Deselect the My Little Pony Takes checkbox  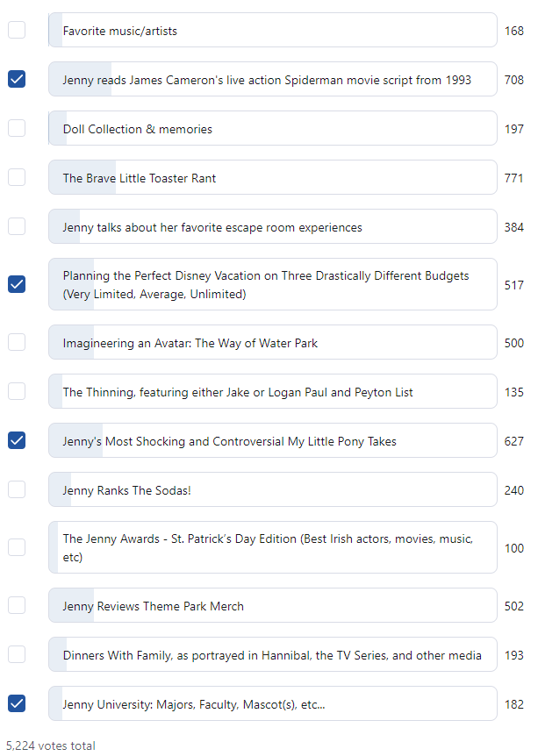click(17, 440)
